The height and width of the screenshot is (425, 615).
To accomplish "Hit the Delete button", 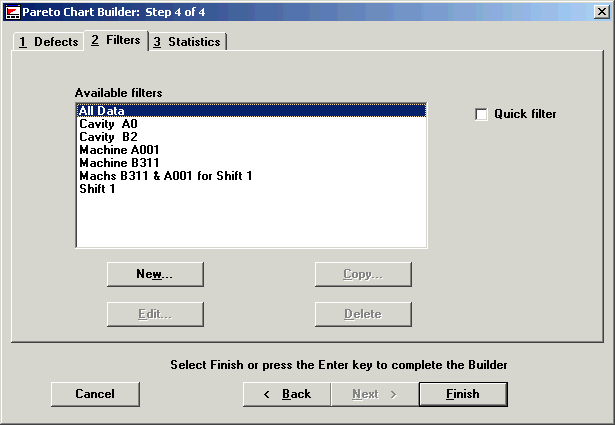I will point(363,314).
